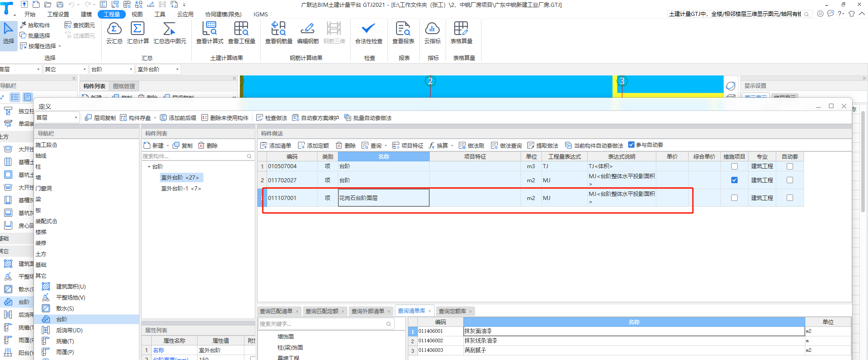Collapse 台阶 tree node
This screenshot has height=360, width=868.
149,167
